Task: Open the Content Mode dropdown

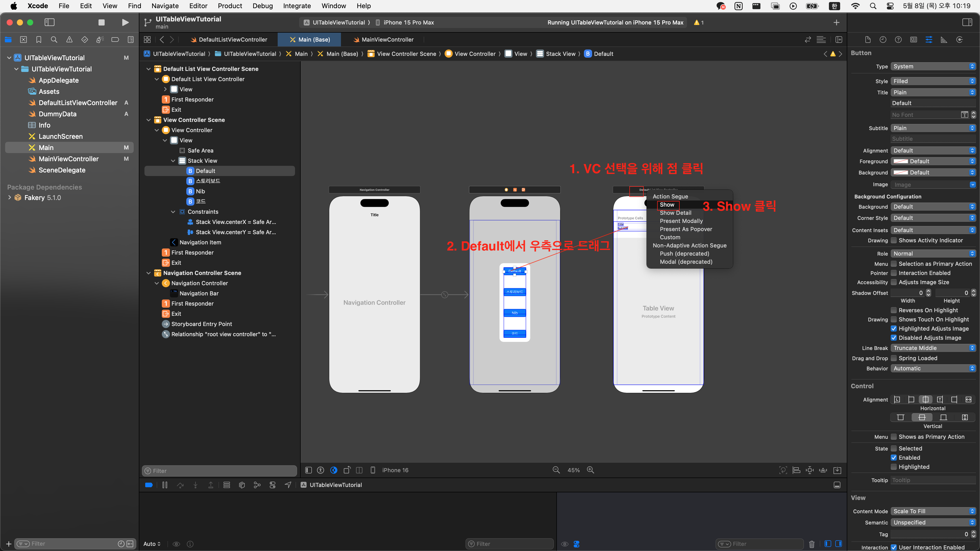Action: pyautogui.click(x=933, y=511)
